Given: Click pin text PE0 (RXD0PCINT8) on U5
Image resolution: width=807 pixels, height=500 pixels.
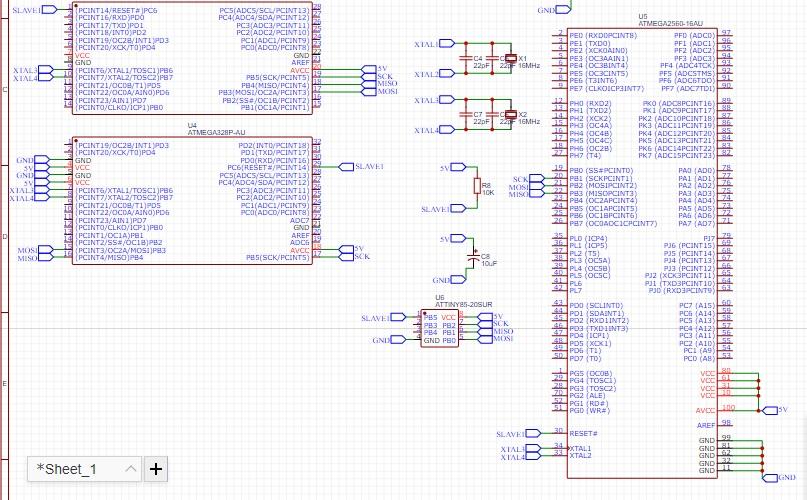Looking at the screenshot, I should click(603, 36).
